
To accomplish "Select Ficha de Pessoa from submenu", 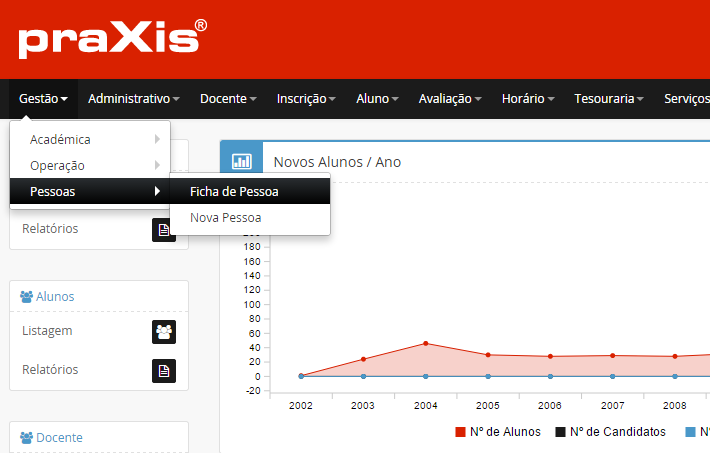I will pyautogui.click(x=234, y=192).
